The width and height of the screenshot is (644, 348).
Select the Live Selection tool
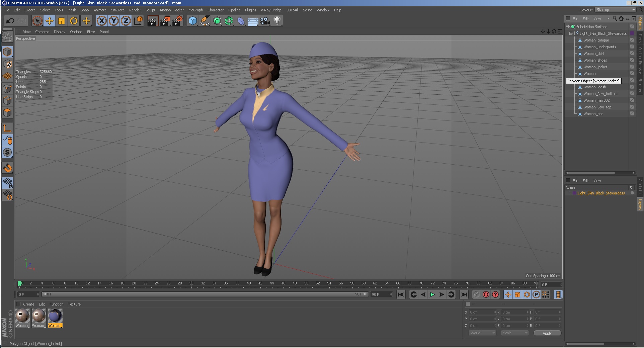coord(37,21)
